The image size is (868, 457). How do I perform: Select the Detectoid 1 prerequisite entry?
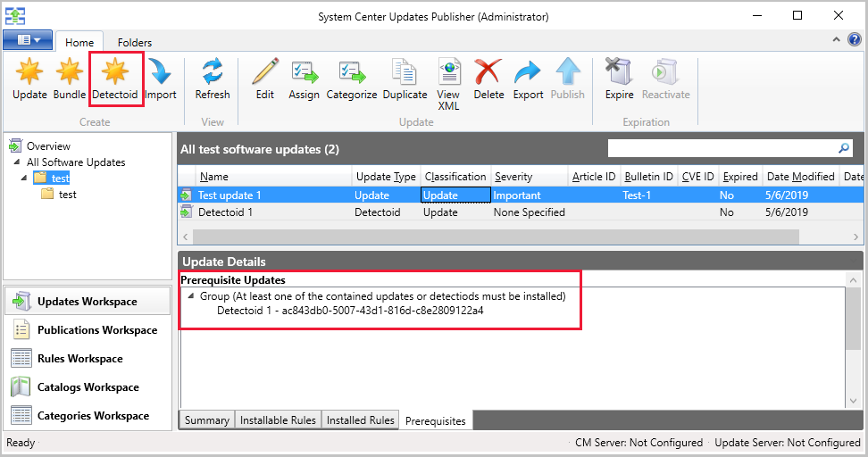[350, 311]
